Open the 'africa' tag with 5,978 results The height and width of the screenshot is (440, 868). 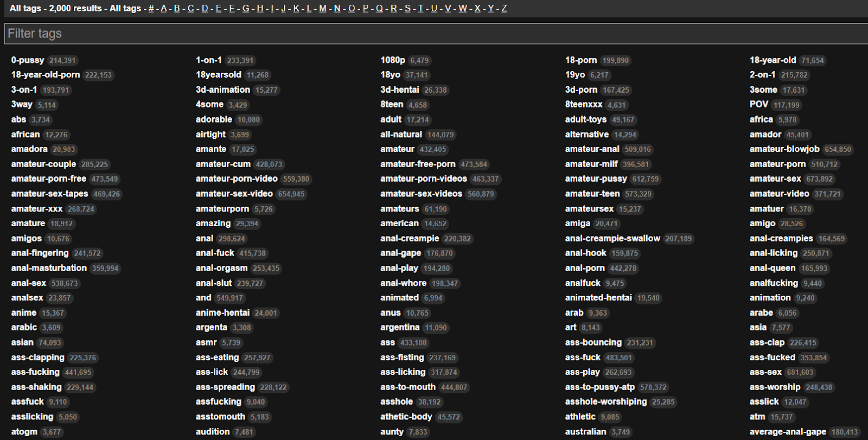pyautogui.click(x=761, y=119)
